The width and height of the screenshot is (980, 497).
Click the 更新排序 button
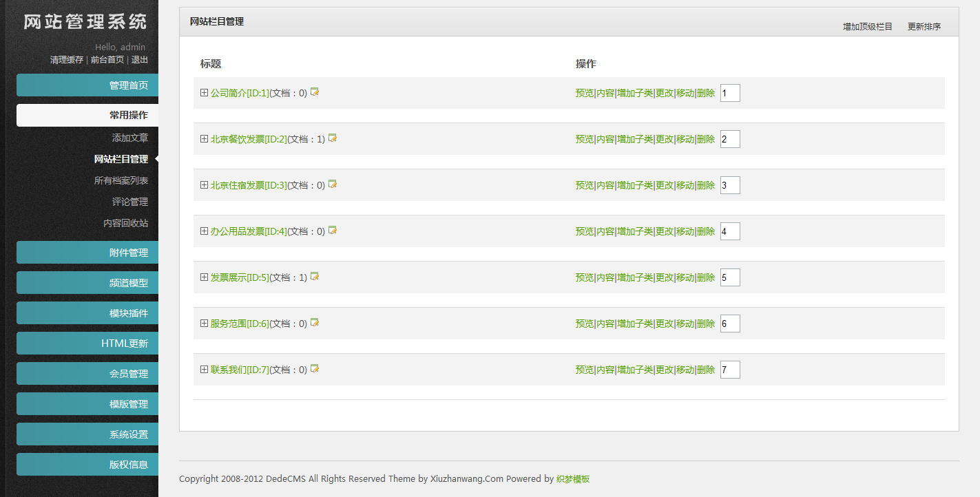click(x=924, y=27)
